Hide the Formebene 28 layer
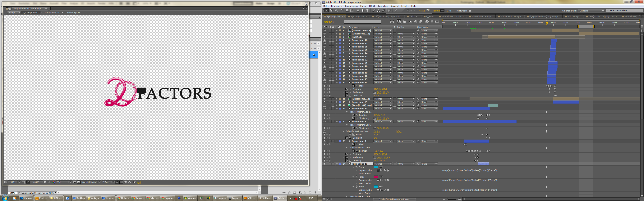This screenshot has width=644, height=201. click(324, 40)
